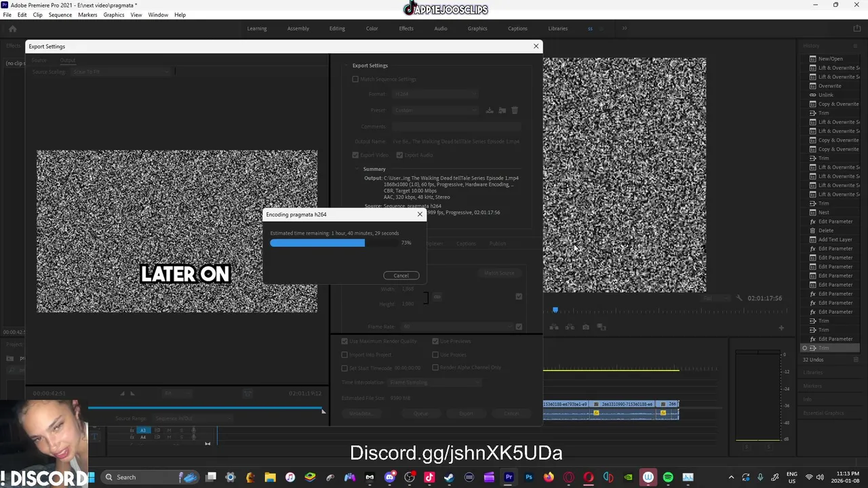Click the Home icon in Premiere
Image resolution: width=868 pixels, height=488 pixels.
12,28
